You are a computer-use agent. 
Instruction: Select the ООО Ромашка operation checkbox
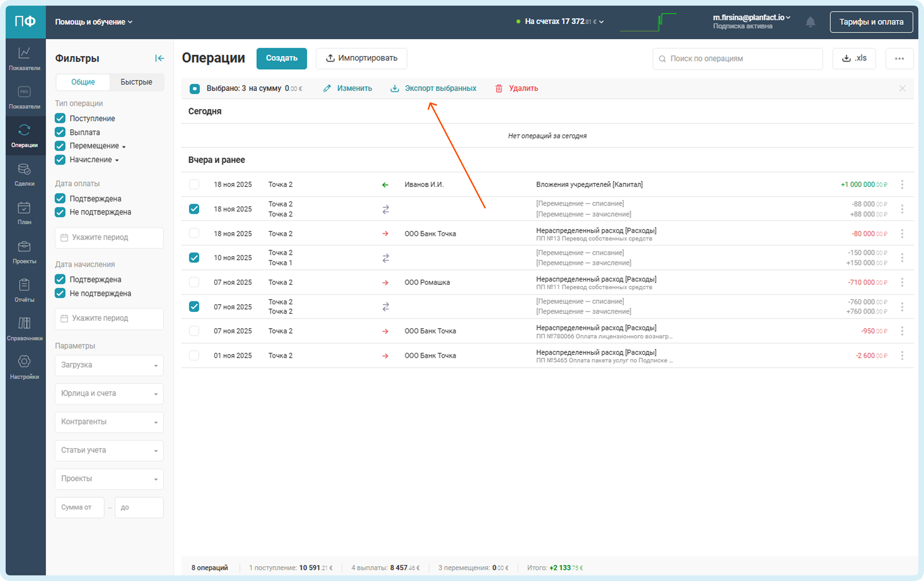(x=194, y=282)
